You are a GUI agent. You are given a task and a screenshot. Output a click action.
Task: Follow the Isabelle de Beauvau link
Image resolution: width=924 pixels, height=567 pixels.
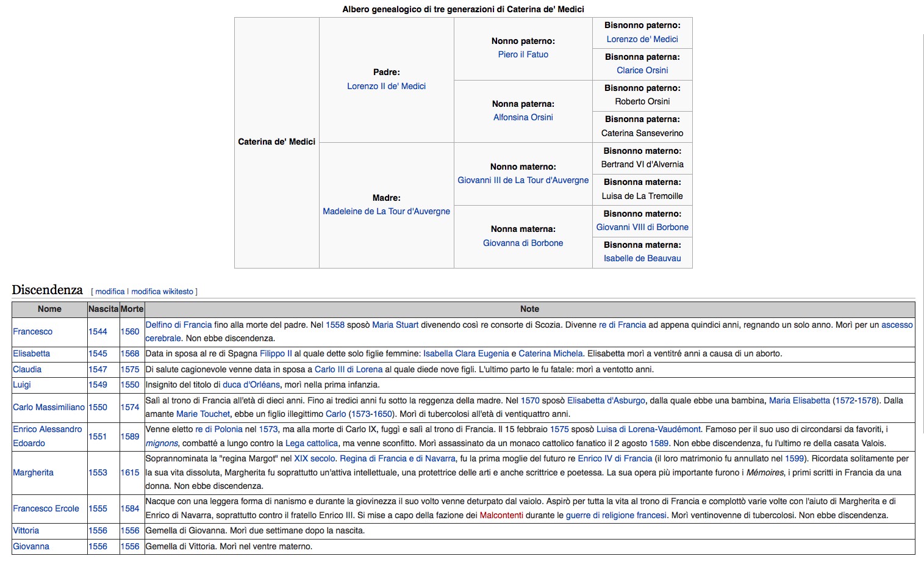pyautogui.click(x=642, y=258)
